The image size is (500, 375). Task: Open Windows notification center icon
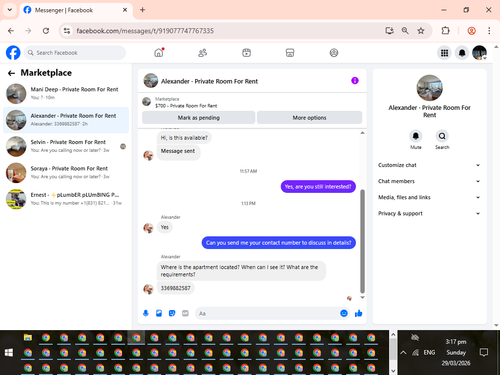pyautogui.click(x=484, y=352)
